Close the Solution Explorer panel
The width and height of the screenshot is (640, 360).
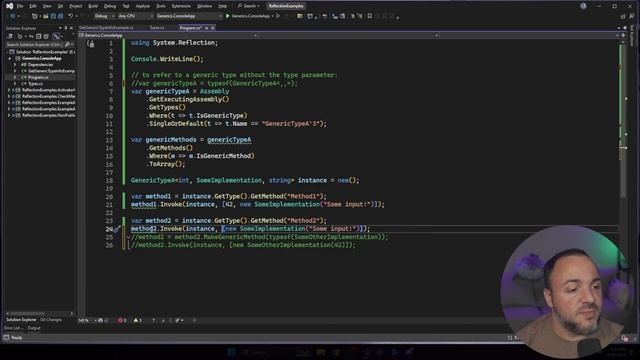(x=71, y=28)
